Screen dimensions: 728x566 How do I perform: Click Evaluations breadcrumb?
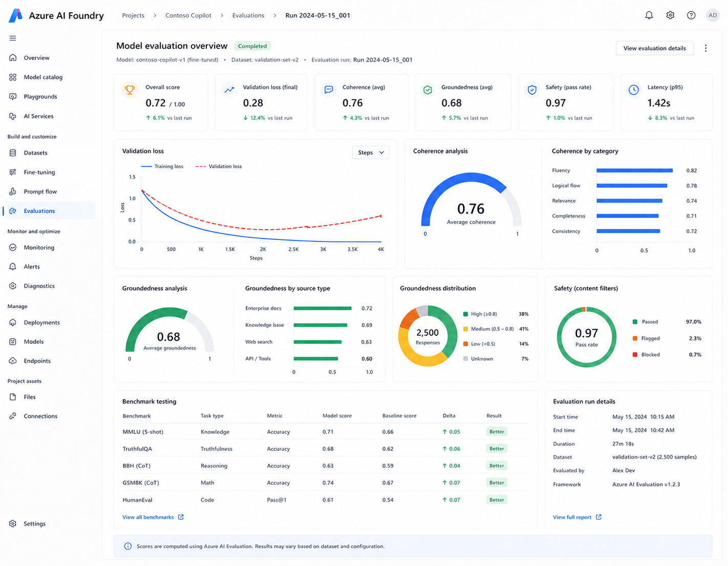[x=248, y=15]
